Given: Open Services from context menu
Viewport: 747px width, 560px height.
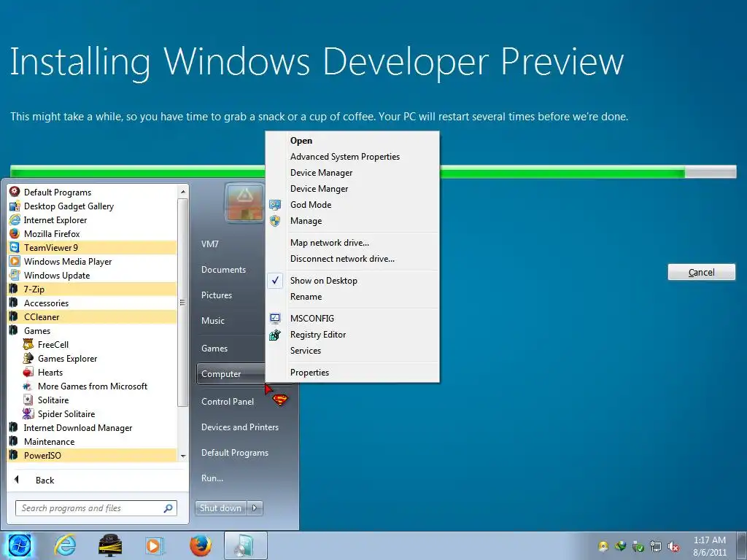Looking at the screenshot, I should tap(352, 351).
